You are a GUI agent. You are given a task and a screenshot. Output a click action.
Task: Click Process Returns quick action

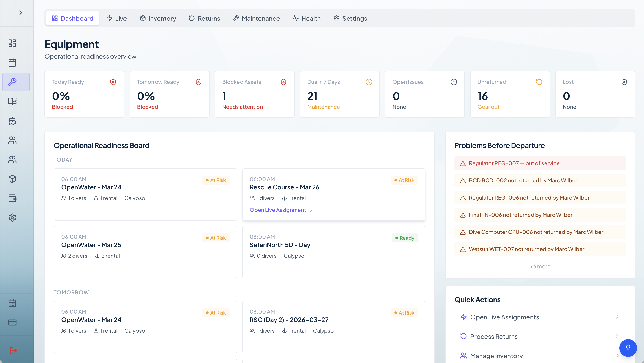(540, 336)
